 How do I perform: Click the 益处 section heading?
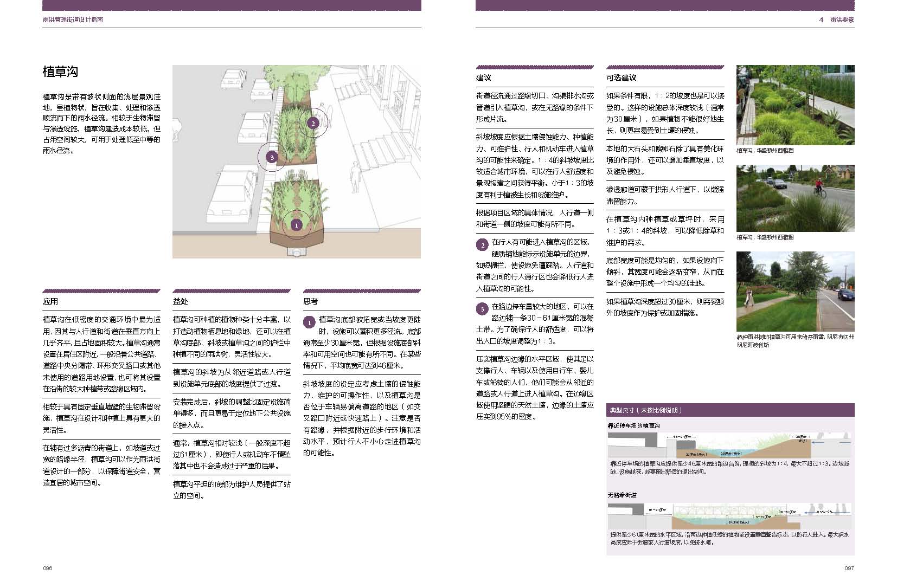point(181,301)
